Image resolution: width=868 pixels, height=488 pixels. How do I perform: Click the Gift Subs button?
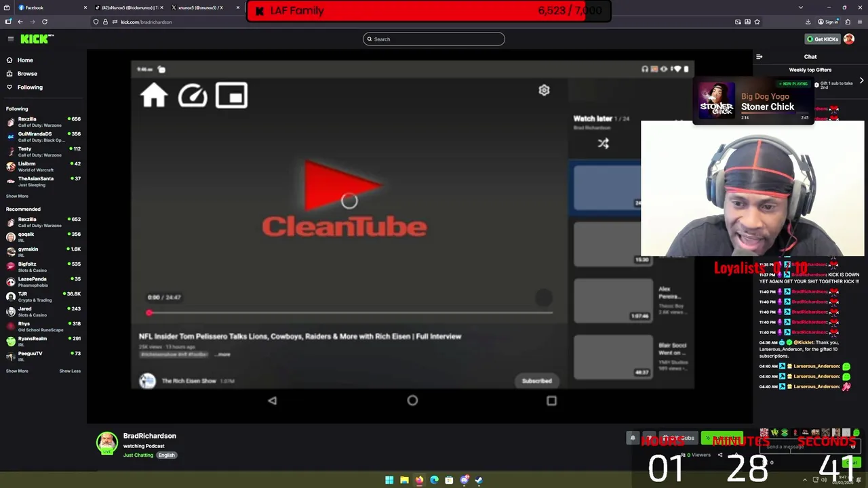point(679,438)
